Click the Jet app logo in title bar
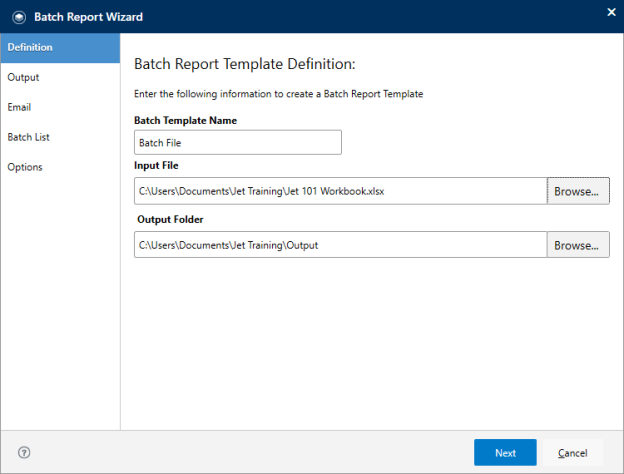Image resolution: width=624 pixels, height=474 pixels. click(x=17, y=16)
